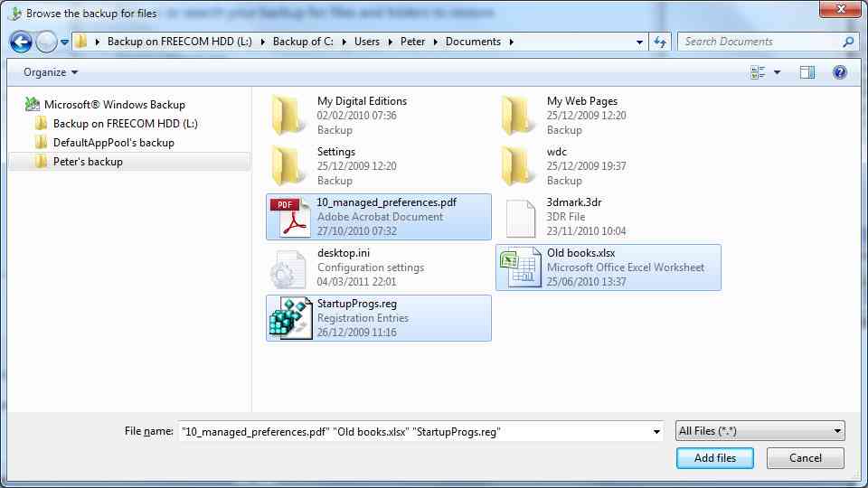
Task: Click the Old books.xlsx file name
Action: [580, 253]
